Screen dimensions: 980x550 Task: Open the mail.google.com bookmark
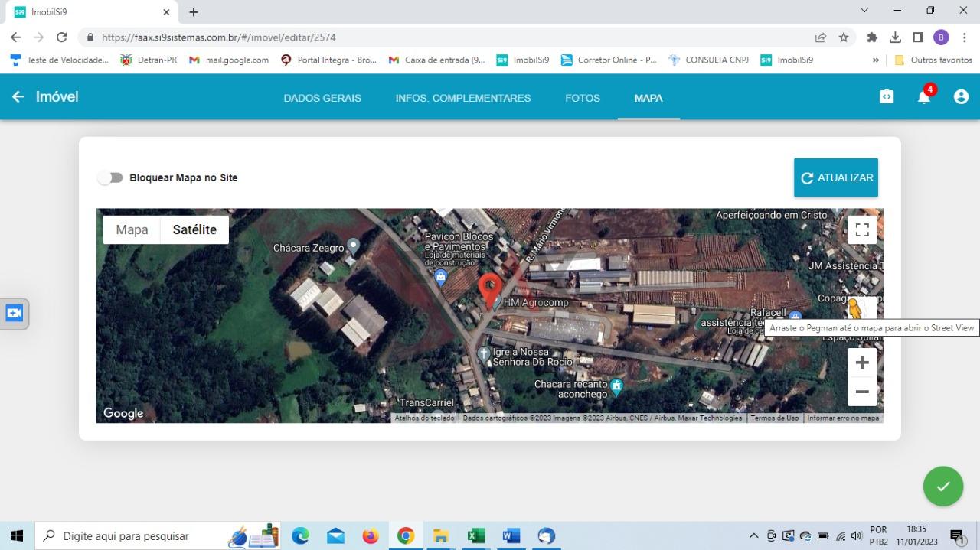(229, 60)
